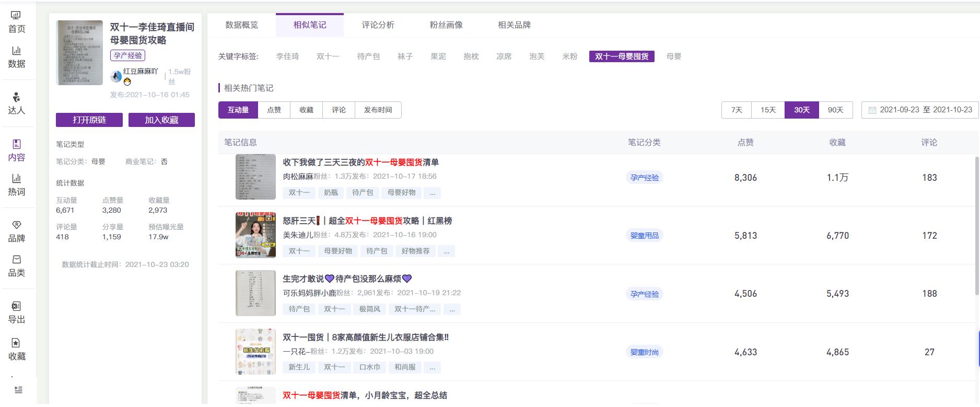The height and width of the screenshot is (407, 980).
Task: Open the 粉丝画像 tab
Action: [446, 25]
